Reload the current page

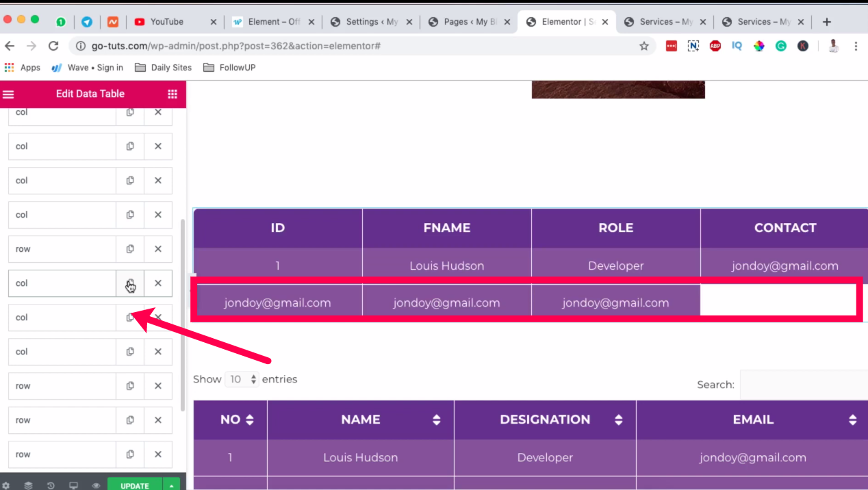[x=53, y=46]
